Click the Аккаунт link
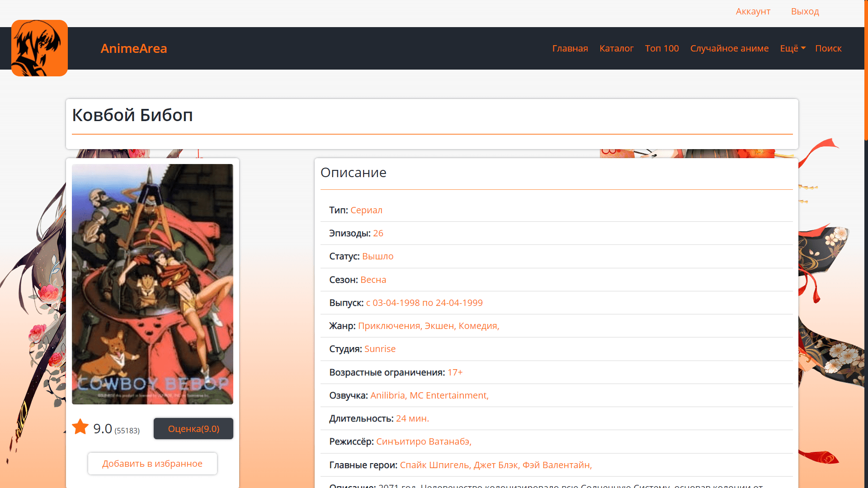The width and height of the screenshot is (868, 488). click(x=753, y=11)
